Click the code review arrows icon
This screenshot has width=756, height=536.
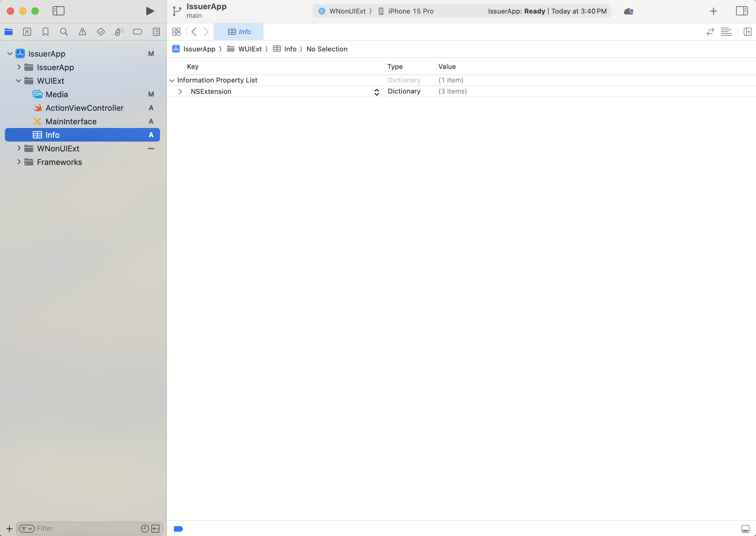click(x=710, y=32)
